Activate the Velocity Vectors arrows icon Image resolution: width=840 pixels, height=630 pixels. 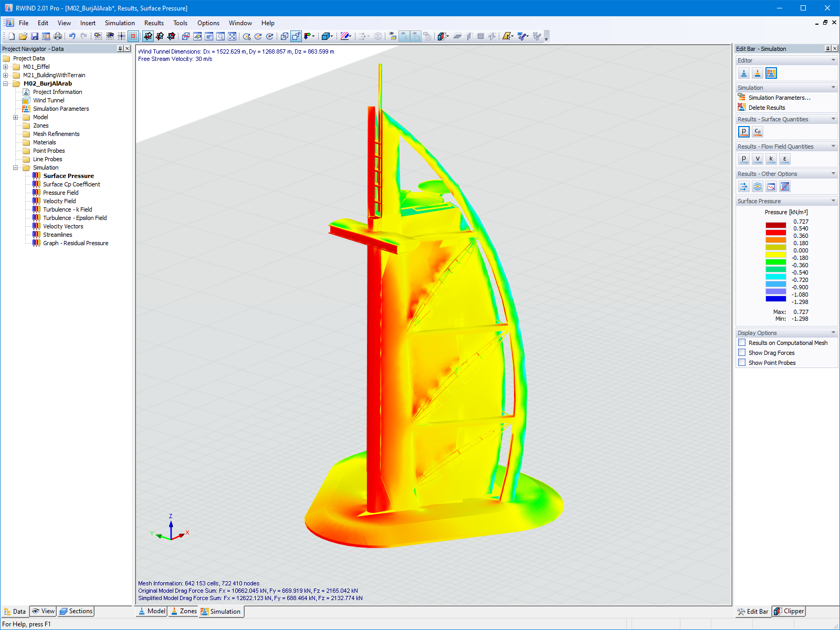743,186
